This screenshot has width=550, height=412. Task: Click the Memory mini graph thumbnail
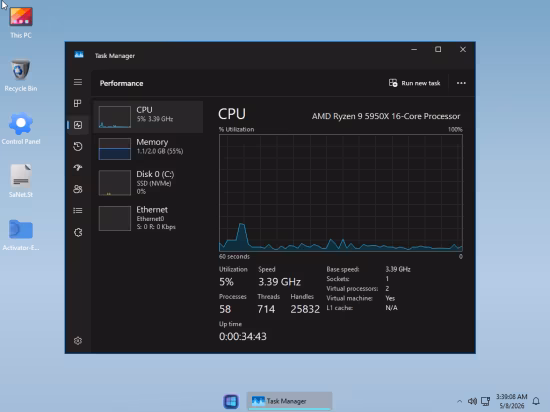[115, 149]
